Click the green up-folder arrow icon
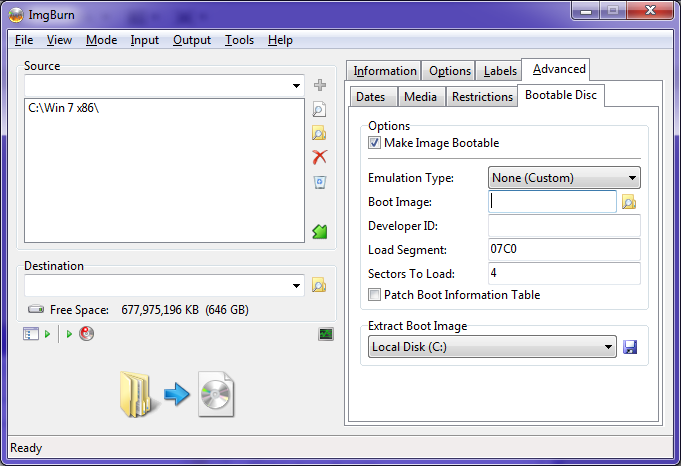The image size is (681, 466). [x=320, y=231]
